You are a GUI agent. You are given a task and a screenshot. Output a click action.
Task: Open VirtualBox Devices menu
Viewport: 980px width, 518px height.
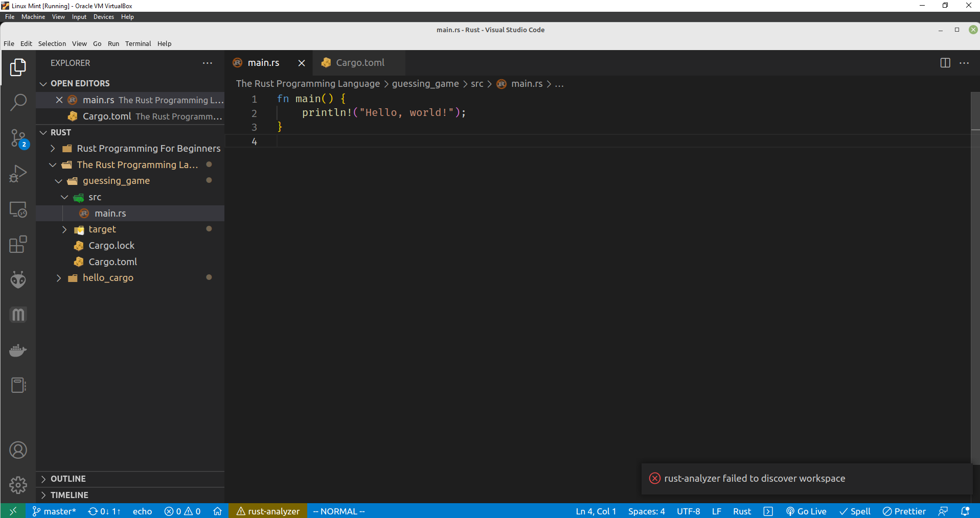[104, 17]
